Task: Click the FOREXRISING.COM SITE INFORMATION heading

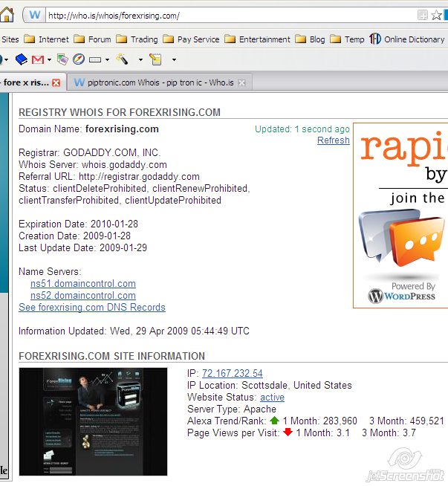Action: coord(112,356)
